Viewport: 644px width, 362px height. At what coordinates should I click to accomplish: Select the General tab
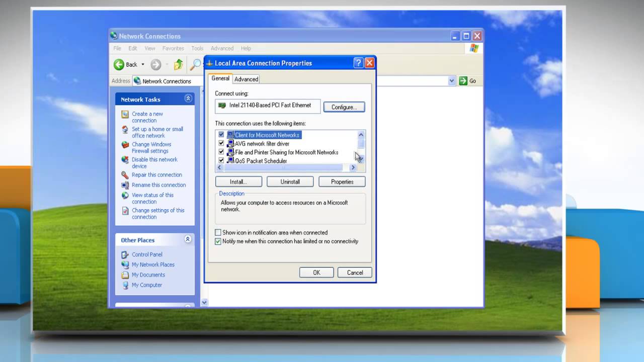[x=220, y=78]
